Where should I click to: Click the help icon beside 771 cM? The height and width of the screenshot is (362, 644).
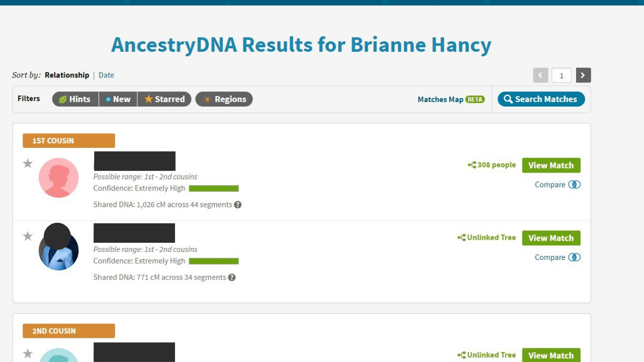point(232,277)
